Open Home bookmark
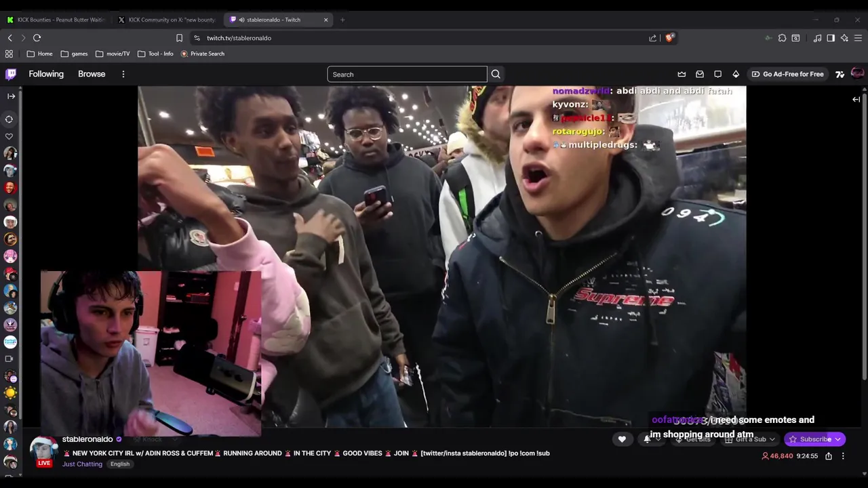The width and height of the screenshot is (868, 488). (x=39, y=54)
